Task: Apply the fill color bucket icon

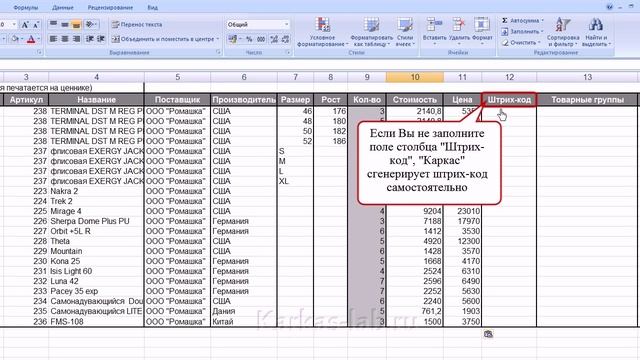Action: pos(15,39)
